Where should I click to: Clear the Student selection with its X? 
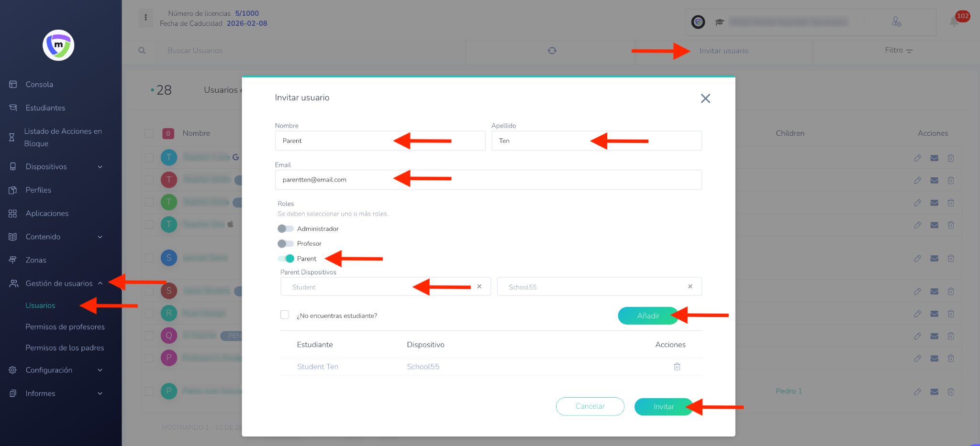479,287
